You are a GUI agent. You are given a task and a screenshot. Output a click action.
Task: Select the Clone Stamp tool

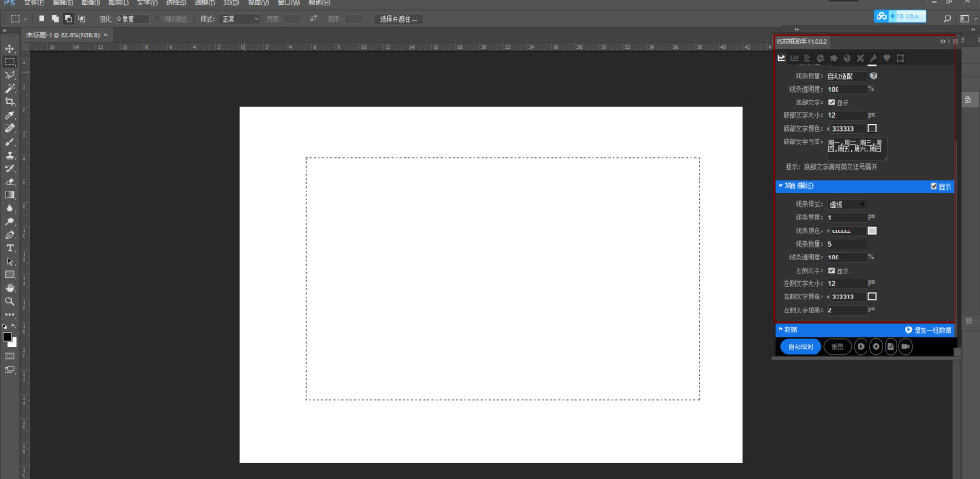(x=10, y=155)
